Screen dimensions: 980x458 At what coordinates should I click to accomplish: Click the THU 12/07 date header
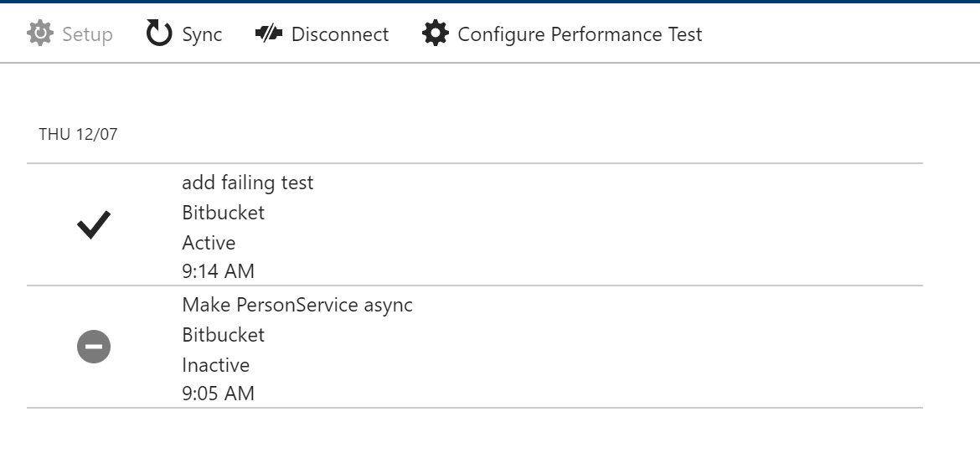pyautogui.click(x=78, y=134)
